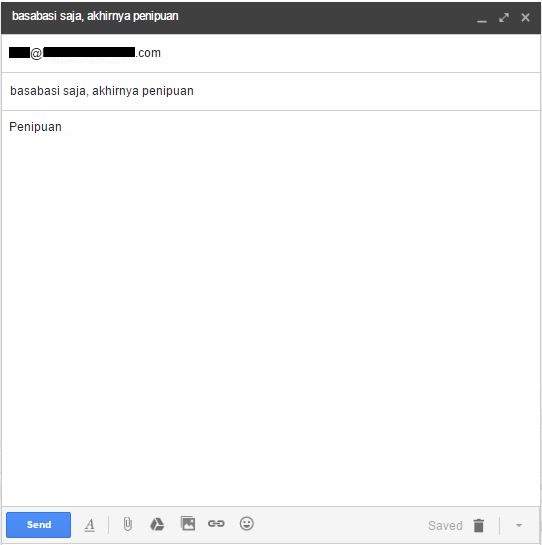Send the email with the blue Send button
The height and width of the screenshot is (545, 542).
click(x=38, y=524)
